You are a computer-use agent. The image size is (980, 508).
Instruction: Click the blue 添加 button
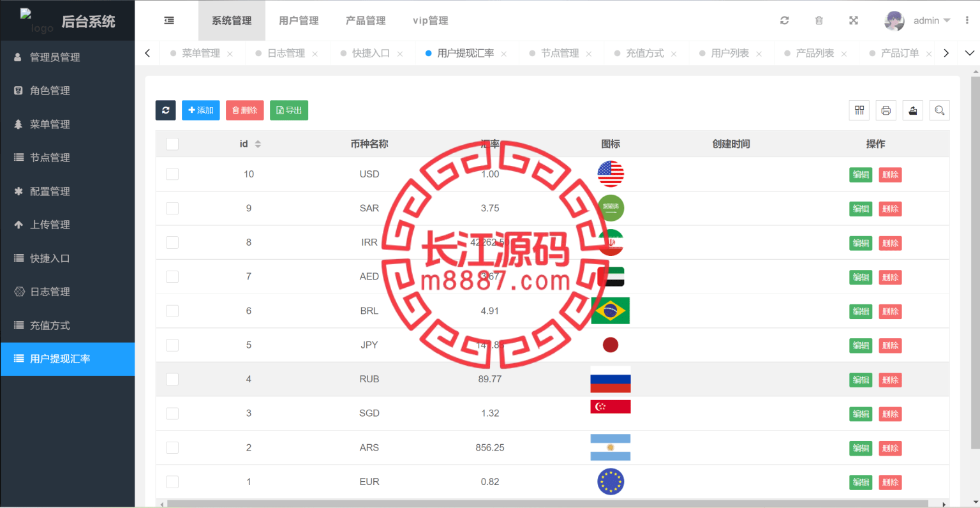[x=200, y=110]
